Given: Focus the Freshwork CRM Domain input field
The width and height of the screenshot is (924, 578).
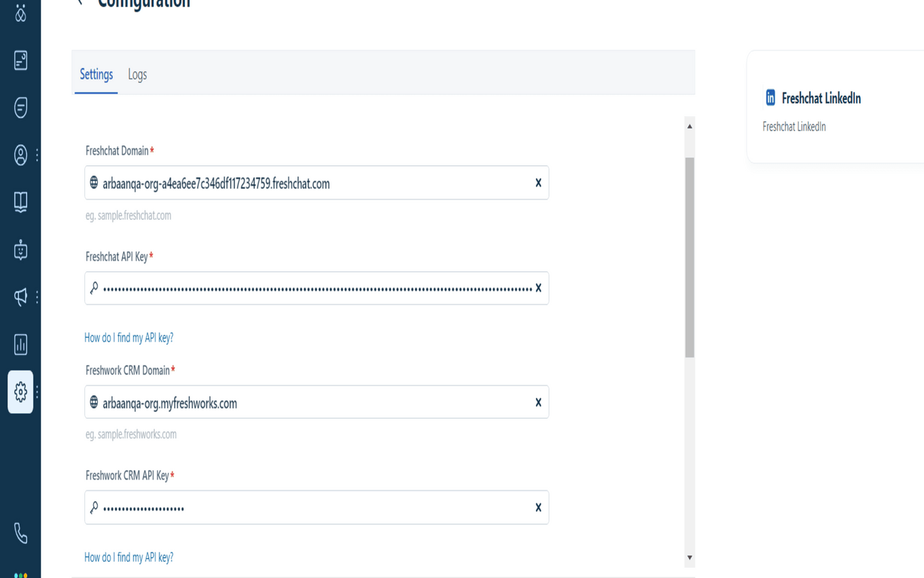Looking at the screenshot, I should point(317,402).
